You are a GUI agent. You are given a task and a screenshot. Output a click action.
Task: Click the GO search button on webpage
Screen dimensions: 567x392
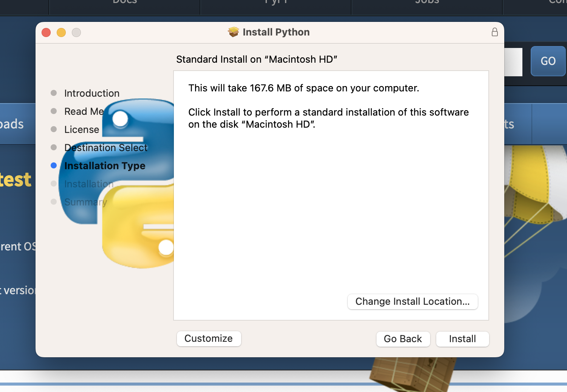click(x=548, y=61)
